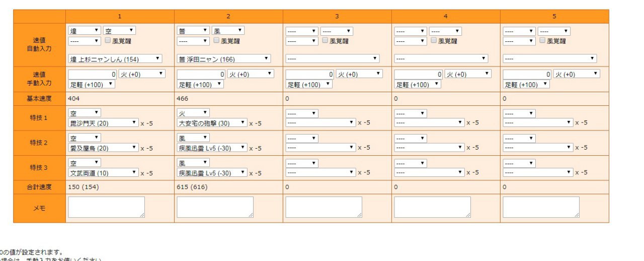Open the 誉 浮田ニャン (166) dropdown
This screenshot has width=644, height=261.
(x=224, y=58)
